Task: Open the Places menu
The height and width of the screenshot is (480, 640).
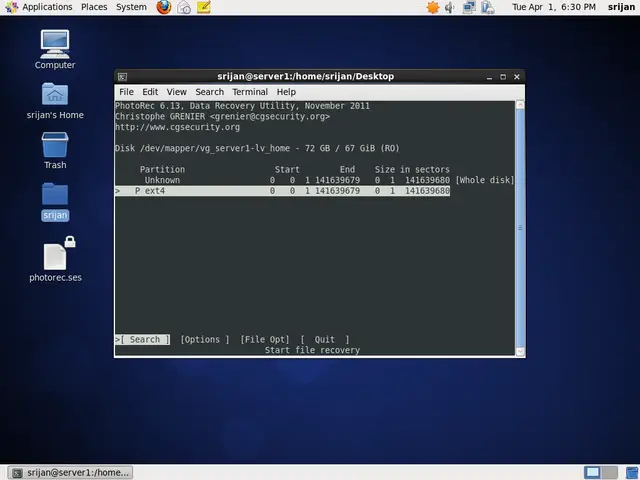Action: (x=94, y=7)
